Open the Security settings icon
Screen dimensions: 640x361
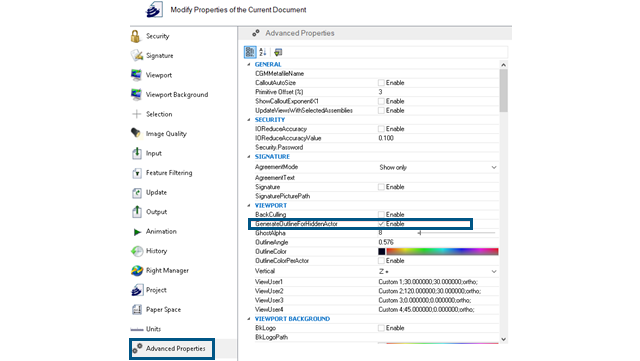pos(136,36)
